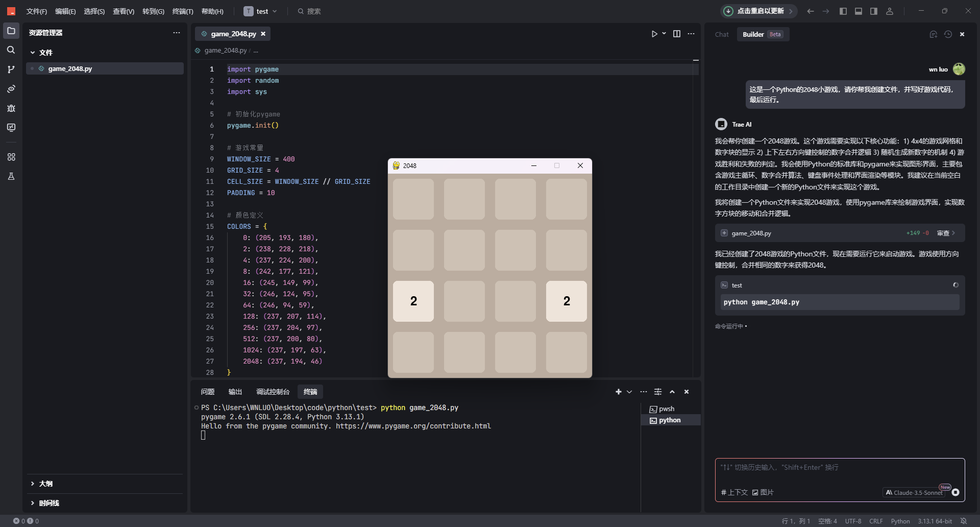Run the Python file with play icon
The image size is (980, 527).
point(654,34)
